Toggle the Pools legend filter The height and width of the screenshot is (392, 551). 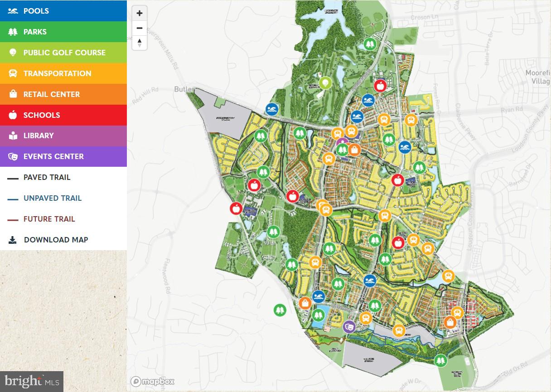pyautogui.click(x=63, y=11)
